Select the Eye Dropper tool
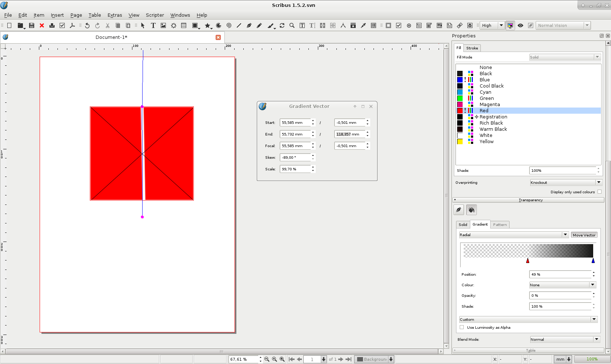Viewport: 611px width, 364px height. pyautogui.click(x=363, y=25)
